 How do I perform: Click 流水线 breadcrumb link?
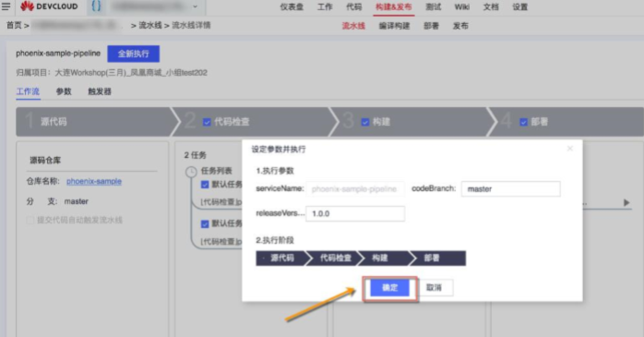pos(150,26)
